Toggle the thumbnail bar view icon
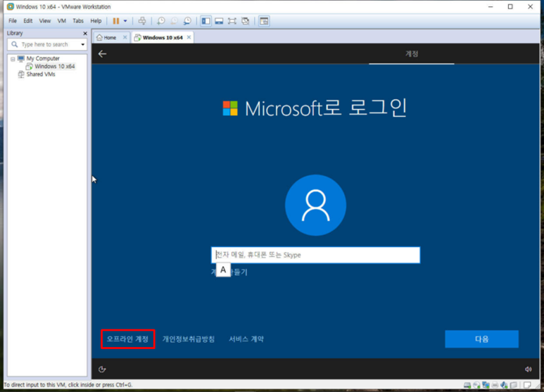The height and width of the screenshot is (392, 544). [219, 21]
